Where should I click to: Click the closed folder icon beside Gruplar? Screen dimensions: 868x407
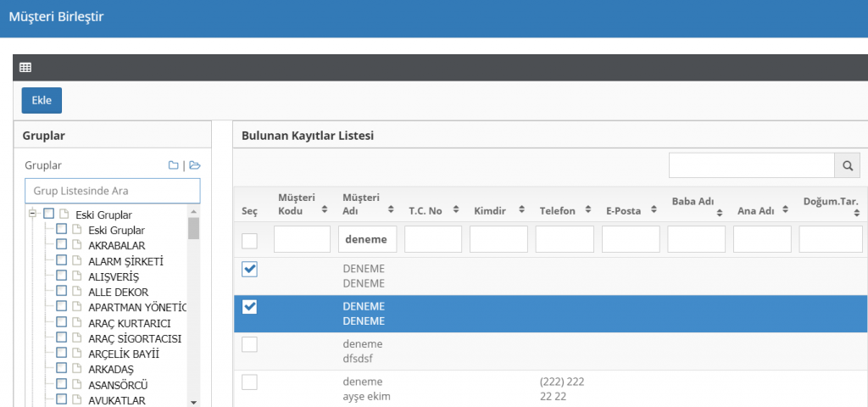point(173,165)
